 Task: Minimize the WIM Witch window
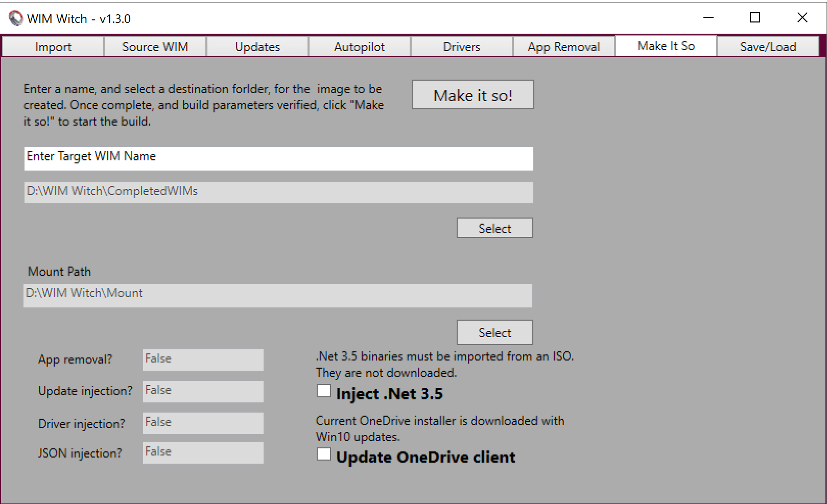click(708, 18)
